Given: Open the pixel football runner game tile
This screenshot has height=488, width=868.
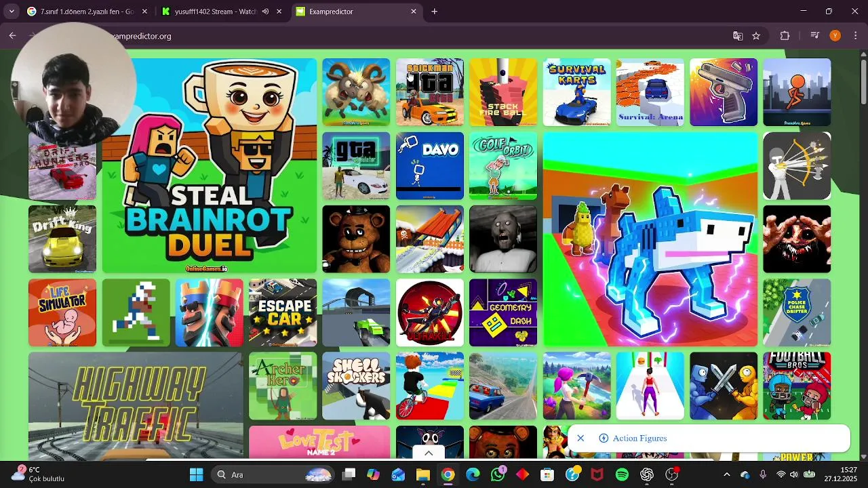Looking at the screenshot, I should 136,312.
